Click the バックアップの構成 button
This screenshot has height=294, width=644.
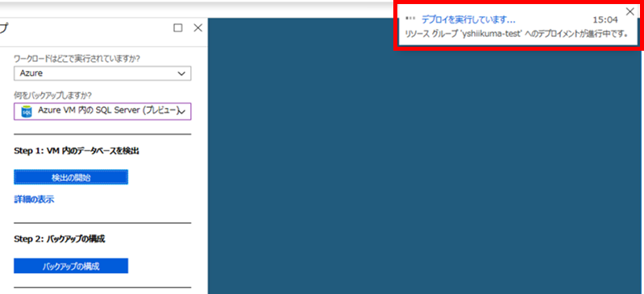[71, 266]
